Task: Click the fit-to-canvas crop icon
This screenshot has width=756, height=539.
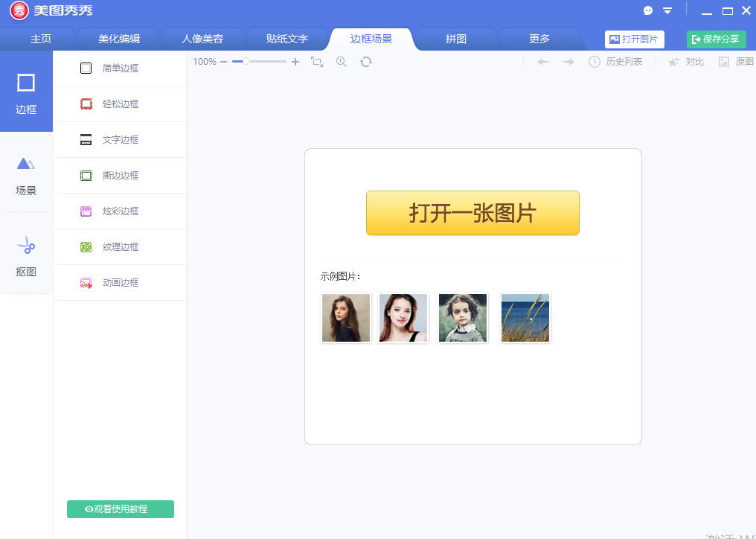Action: [316, 62]
